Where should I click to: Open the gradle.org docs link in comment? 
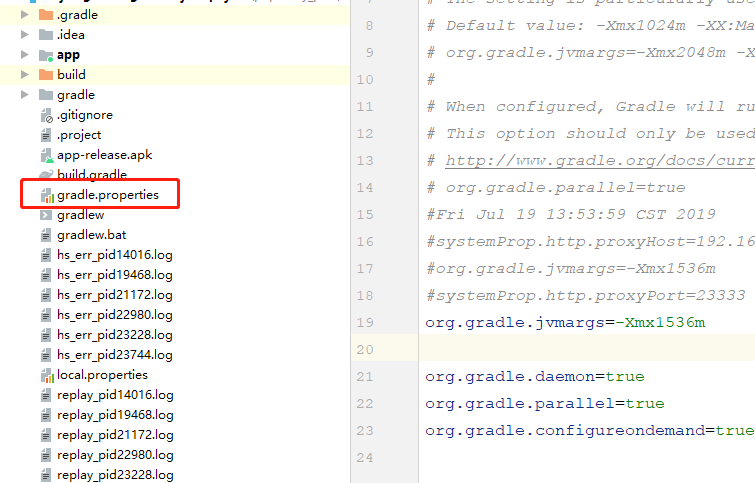point(600,160)
